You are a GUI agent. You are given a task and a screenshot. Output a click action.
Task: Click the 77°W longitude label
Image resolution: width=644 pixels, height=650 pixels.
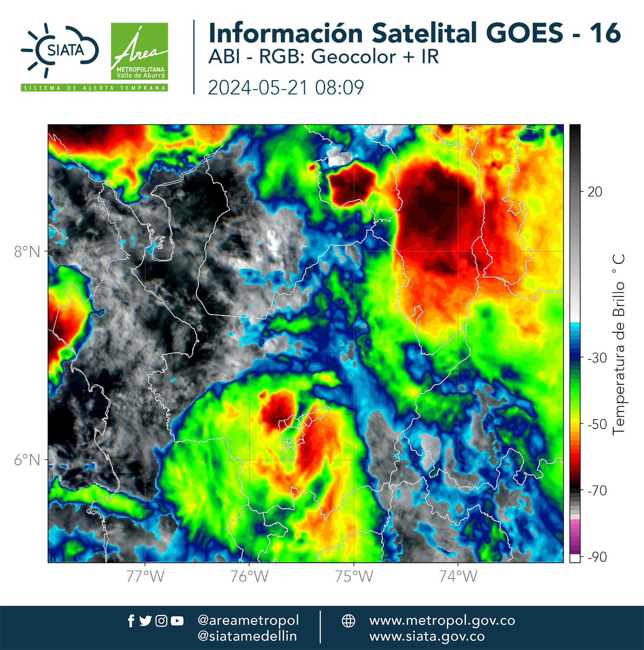point(145,576)
